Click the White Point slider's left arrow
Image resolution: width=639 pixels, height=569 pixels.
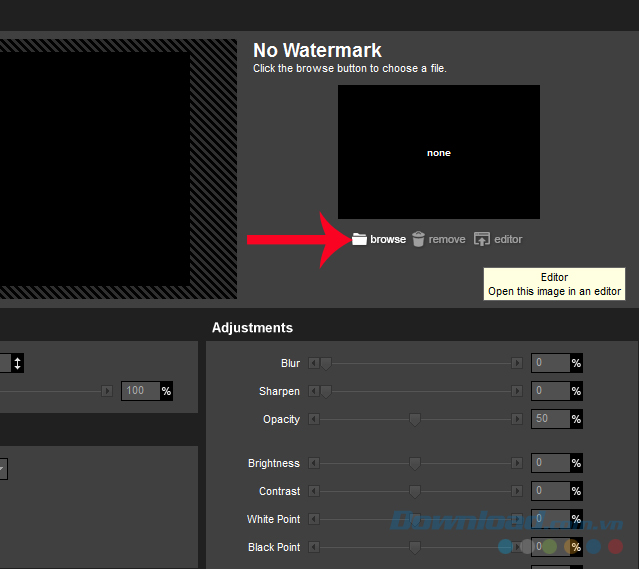click(314, 519)
